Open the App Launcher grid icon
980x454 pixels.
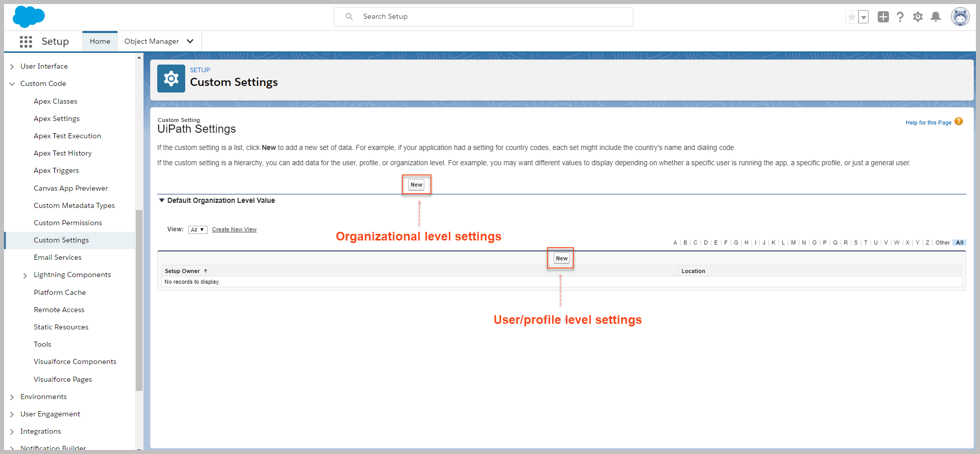tap(26, 42)
